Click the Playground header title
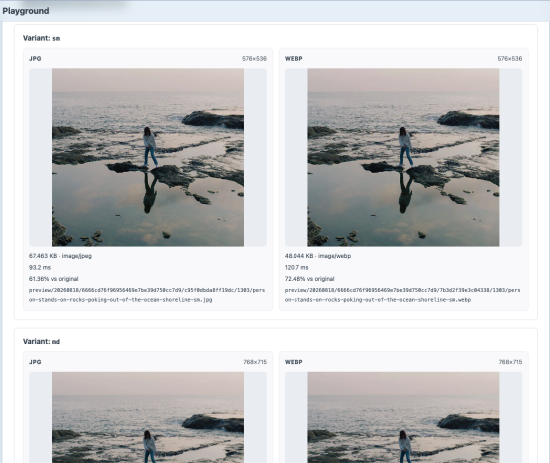This screenshot has height=463, width=550. [26, 11]
